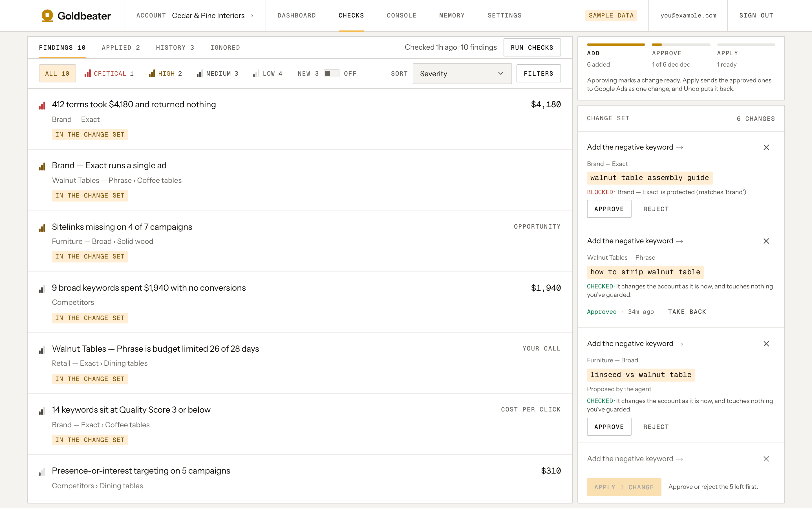Click the Goldbeater logo icon

47,16
